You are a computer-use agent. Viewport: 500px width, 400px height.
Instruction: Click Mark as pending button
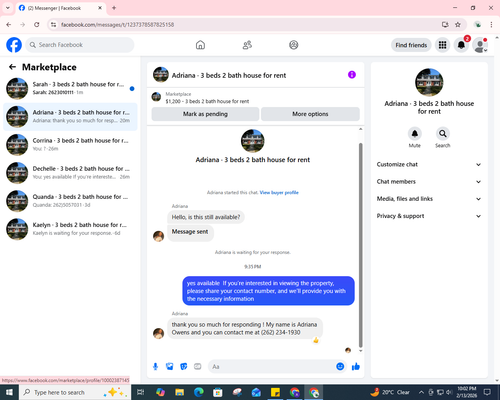pyautogui.click(x=205, y=114)
